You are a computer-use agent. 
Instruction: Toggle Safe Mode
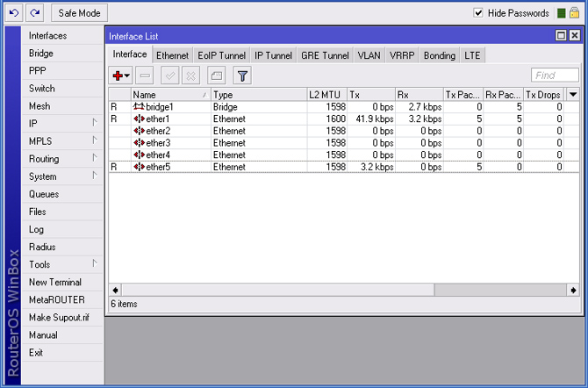click(80, 13)
